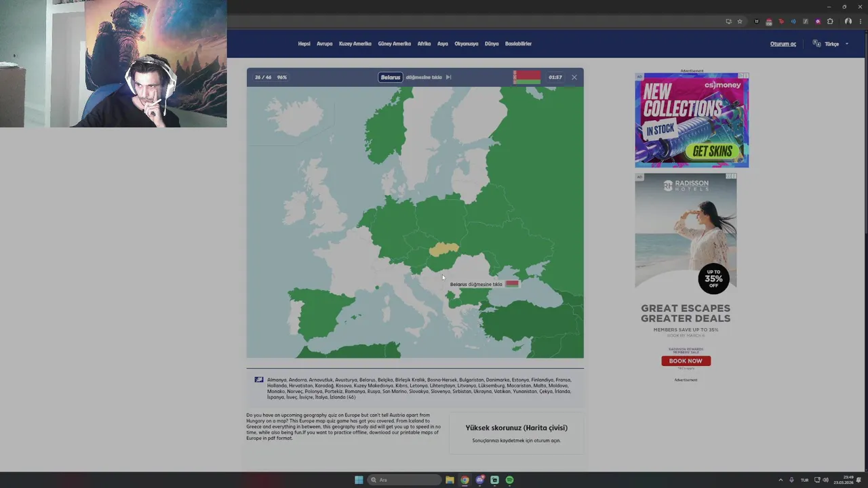Open the taskbar clock and date
This screenshot has height=488, width=868.
844,480
